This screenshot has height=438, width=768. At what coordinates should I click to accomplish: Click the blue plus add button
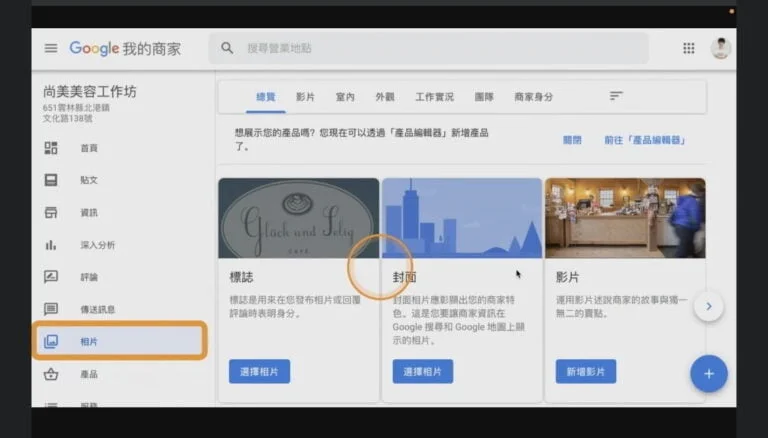[709, 374]
